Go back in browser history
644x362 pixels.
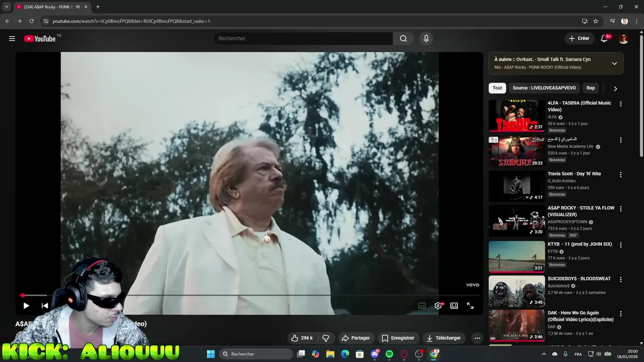click(x=7, y=21)
